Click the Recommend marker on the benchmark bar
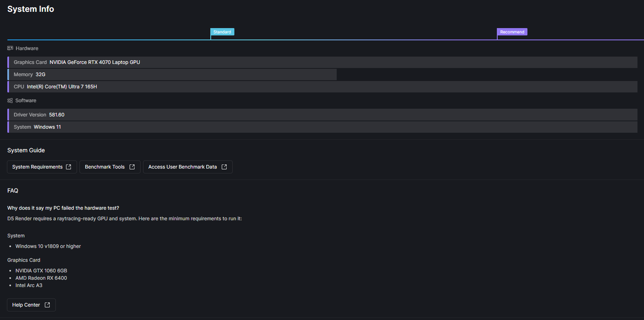Screen dimensions: 644x320 coord(512,32)
